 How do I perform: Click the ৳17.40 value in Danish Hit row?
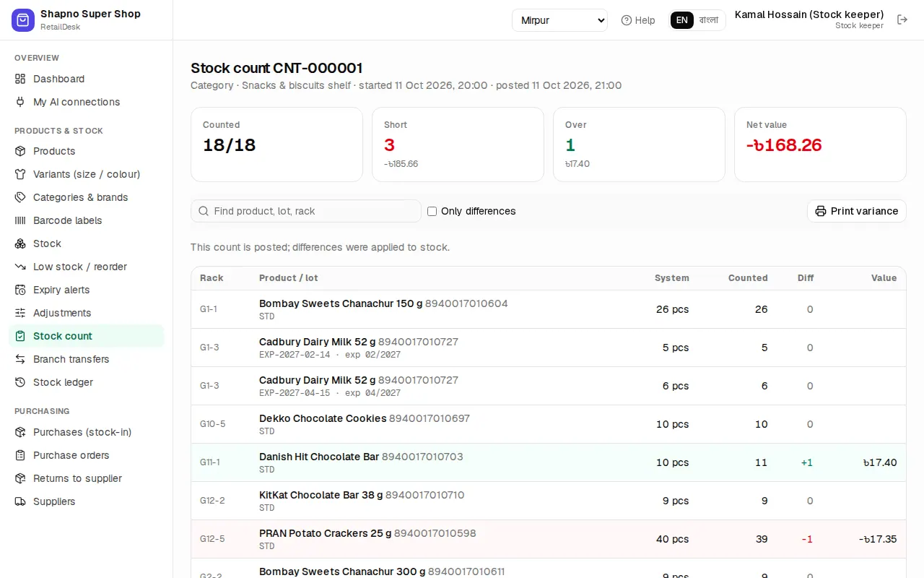[880, 462]
